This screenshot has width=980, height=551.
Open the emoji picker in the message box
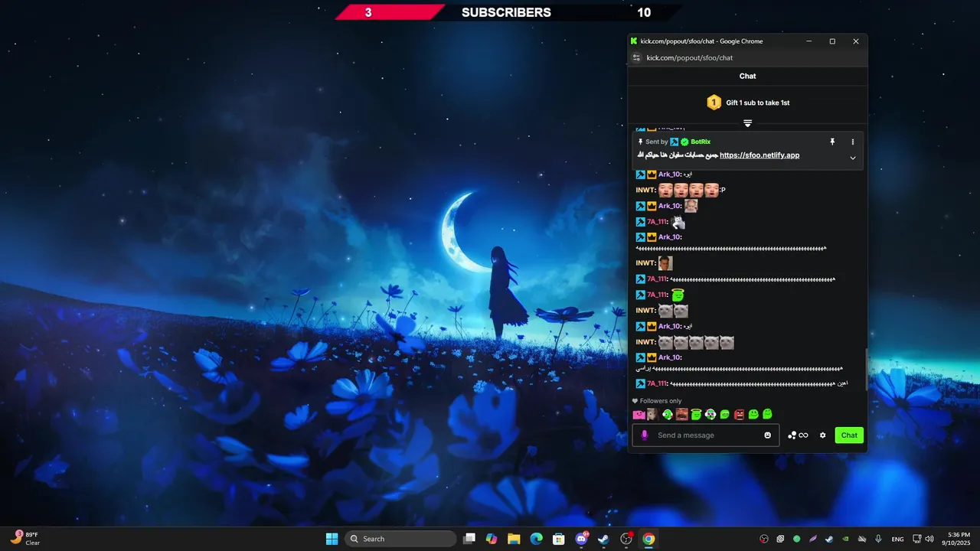point(768,435)
